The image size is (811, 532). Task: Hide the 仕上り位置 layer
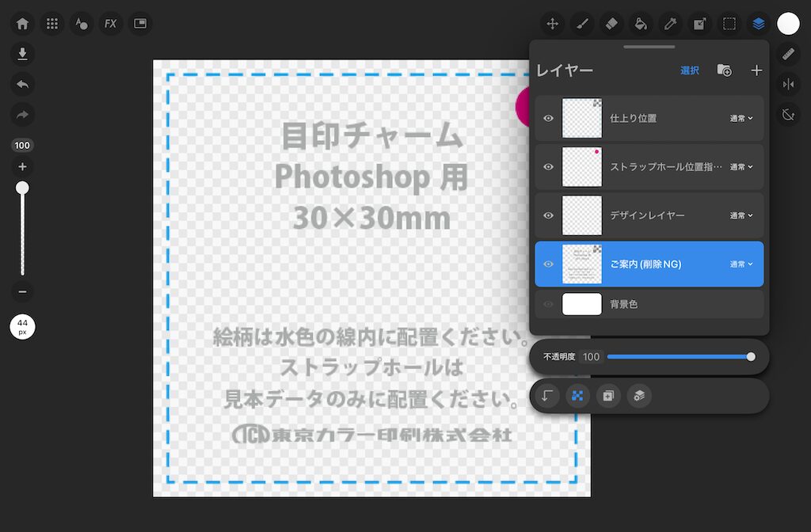(x=548, y=119)
